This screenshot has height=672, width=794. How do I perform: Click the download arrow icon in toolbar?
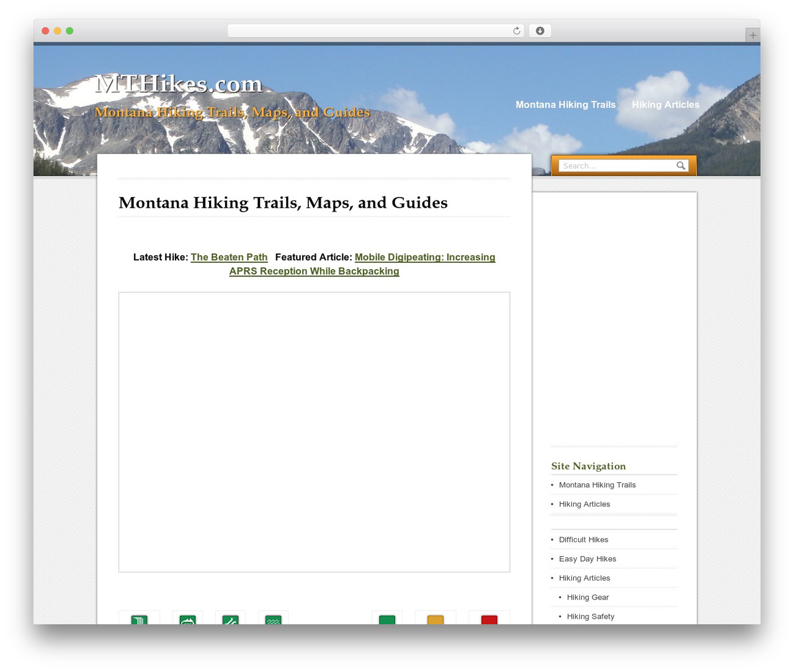(540, 31)
